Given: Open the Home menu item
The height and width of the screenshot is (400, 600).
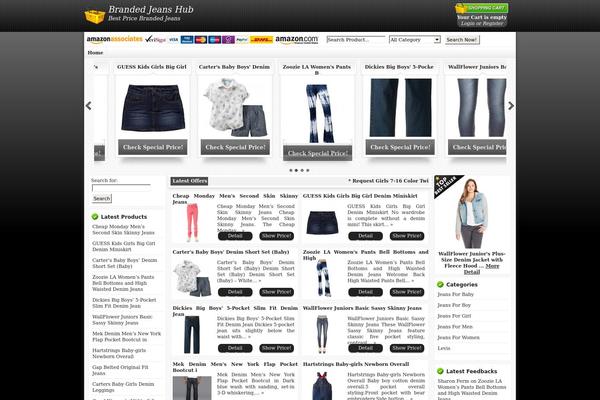Looking at the screenshot, I should (x=95, y=52).
